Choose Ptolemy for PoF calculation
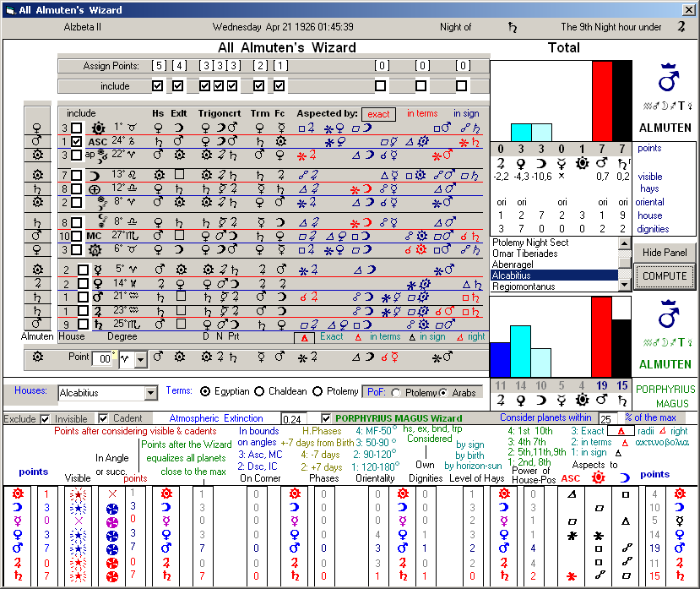The image size is (700, 589). 396,393
